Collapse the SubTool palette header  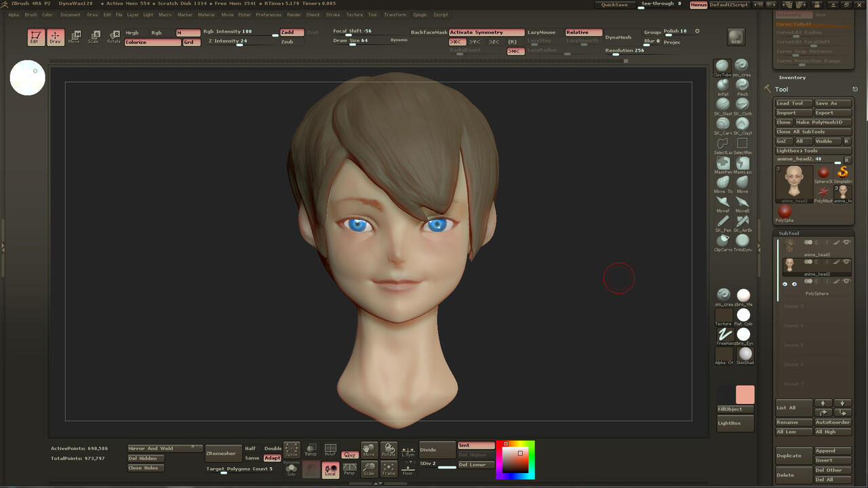789,233
